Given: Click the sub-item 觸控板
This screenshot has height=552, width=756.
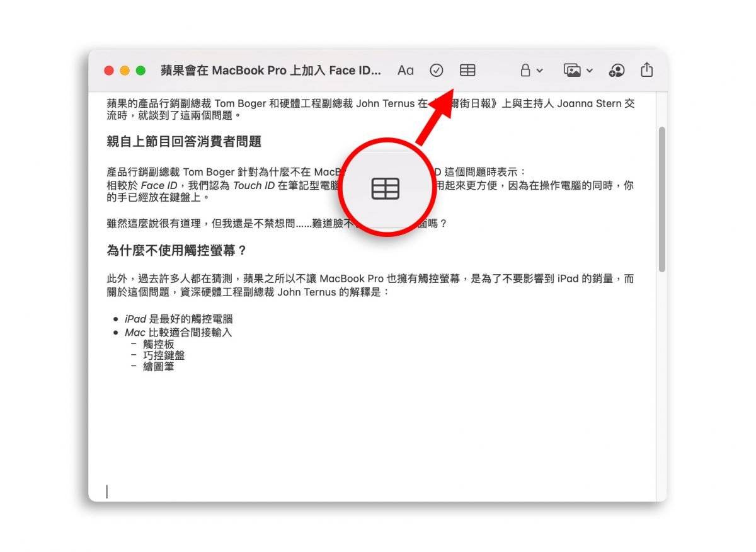Looking at the screenshot, I should click(159, 344).
